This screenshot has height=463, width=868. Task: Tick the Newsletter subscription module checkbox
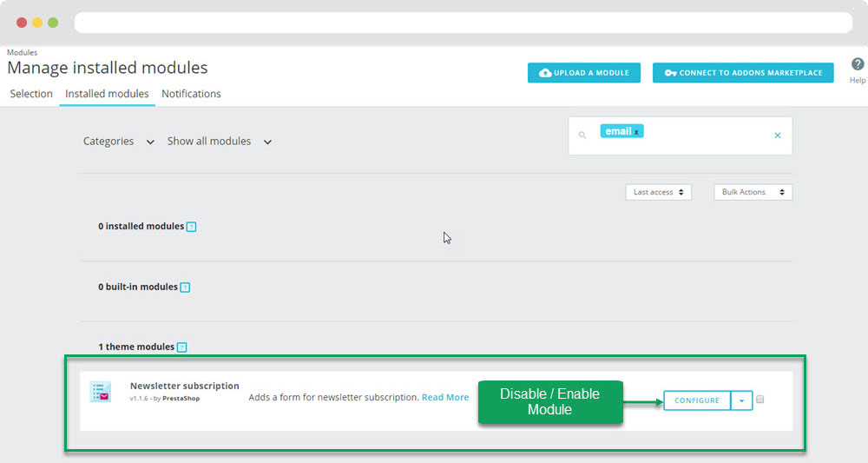click(759, 400)
